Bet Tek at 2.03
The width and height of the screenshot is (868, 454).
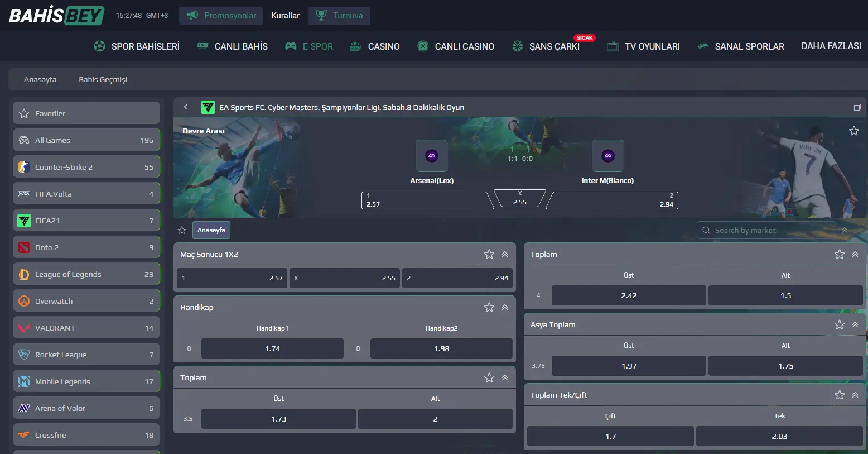(x=779, y=436)
